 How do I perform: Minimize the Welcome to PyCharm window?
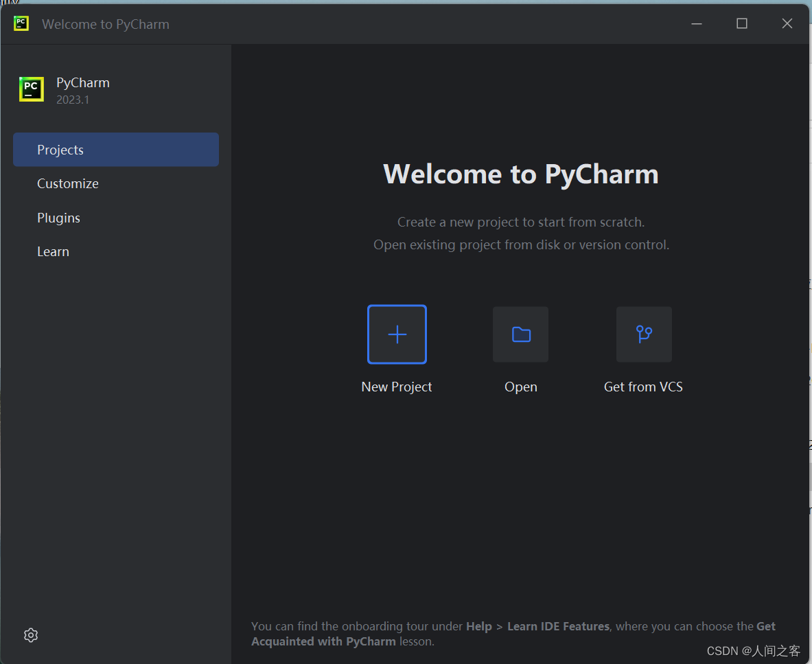(x=697, y=24)
